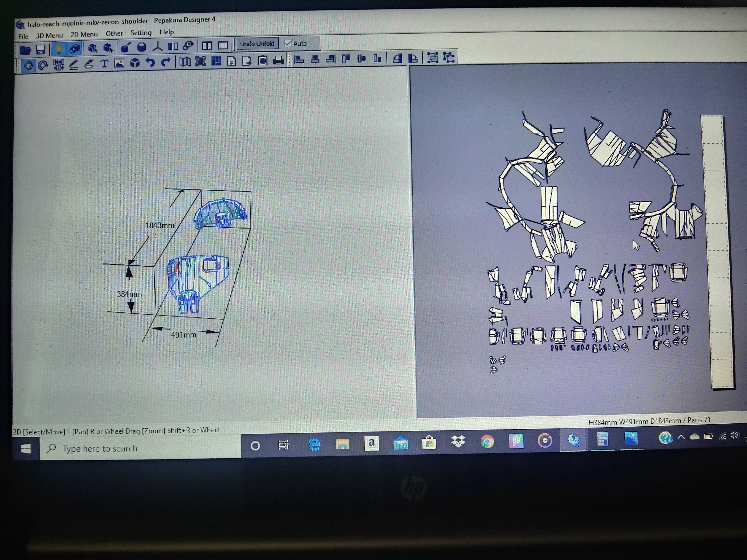Toggle the light bulb lighting icon
Screen dimensions: 747x560
(x=59, y=49)
